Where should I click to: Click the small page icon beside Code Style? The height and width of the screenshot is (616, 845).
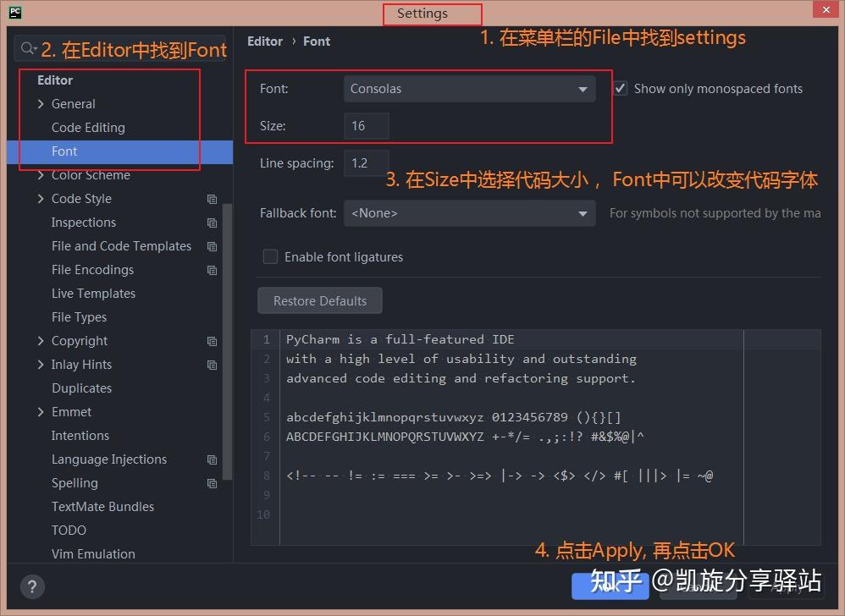click(212, 199)
